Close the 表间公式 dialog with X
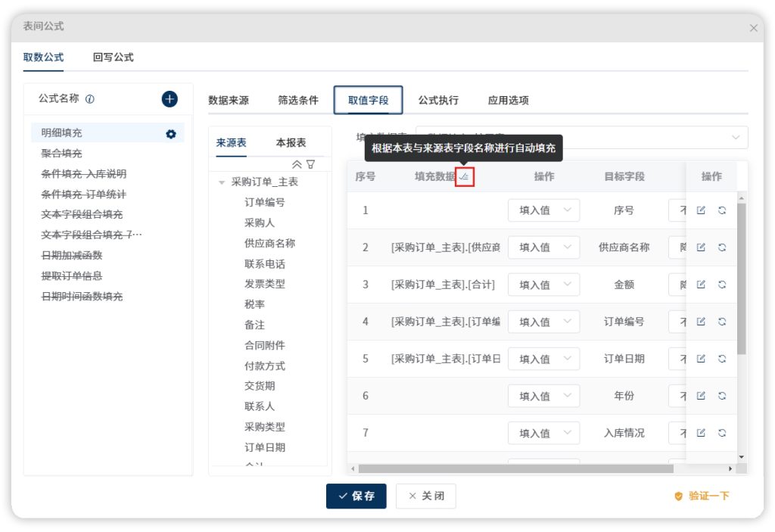Screen dimensions: 775x532 tap(753, 28)
